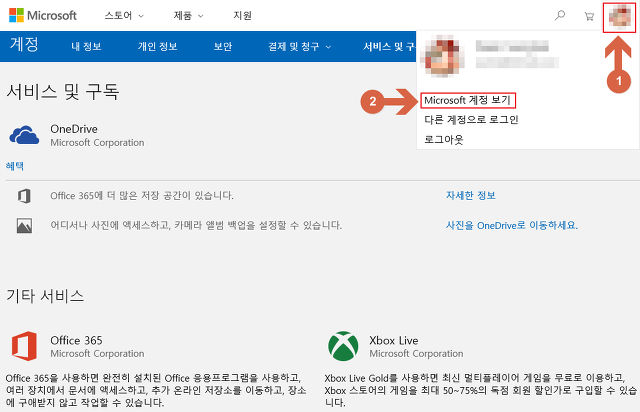
Task: Select 로그아웃 from the account menu
Action: [x=444, y=139]
